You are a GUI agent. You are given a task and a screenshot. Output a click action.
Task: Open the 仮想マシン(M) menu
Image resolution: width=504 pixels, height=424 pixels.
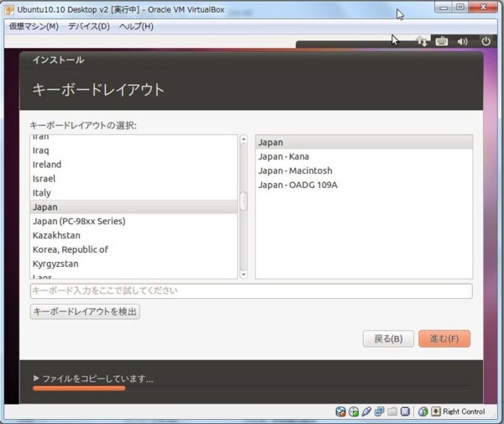pos(34,26)
